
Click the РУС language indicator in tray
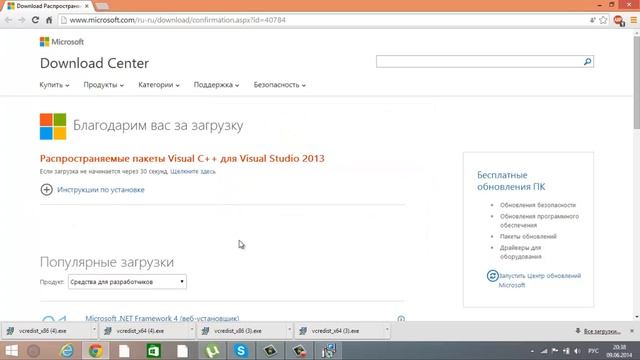[593, 351]
